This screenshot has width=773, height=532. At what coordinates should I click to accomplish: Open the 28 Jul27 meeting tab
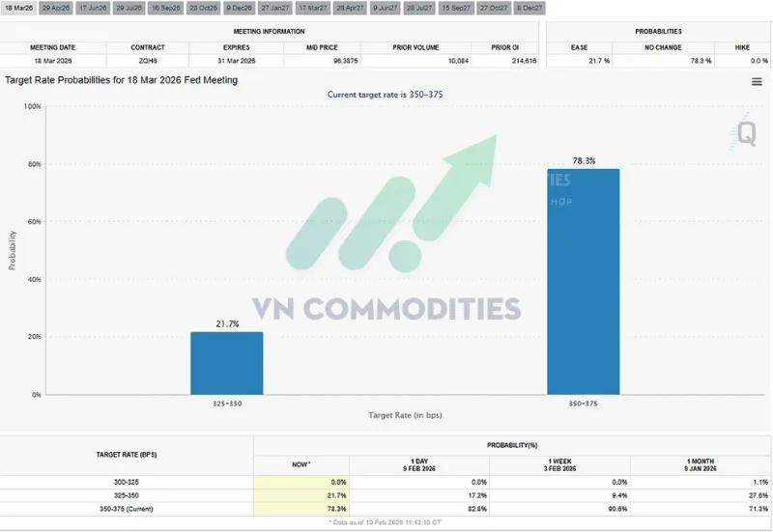[419, 8]
